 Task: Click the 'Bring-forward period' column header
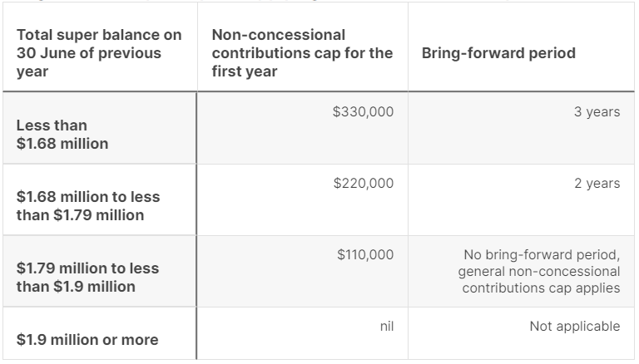tap(498, 53)
